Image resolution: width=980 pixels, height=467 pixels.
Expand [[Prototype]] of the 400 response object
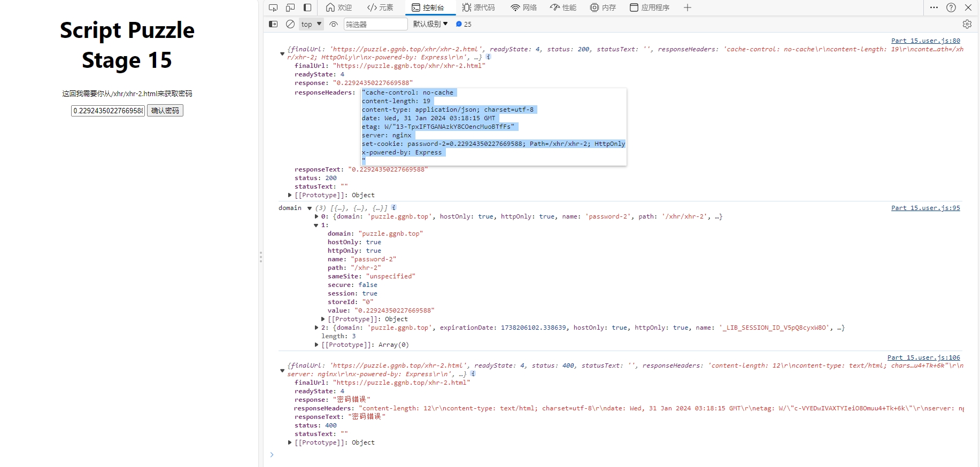(290, 442)
